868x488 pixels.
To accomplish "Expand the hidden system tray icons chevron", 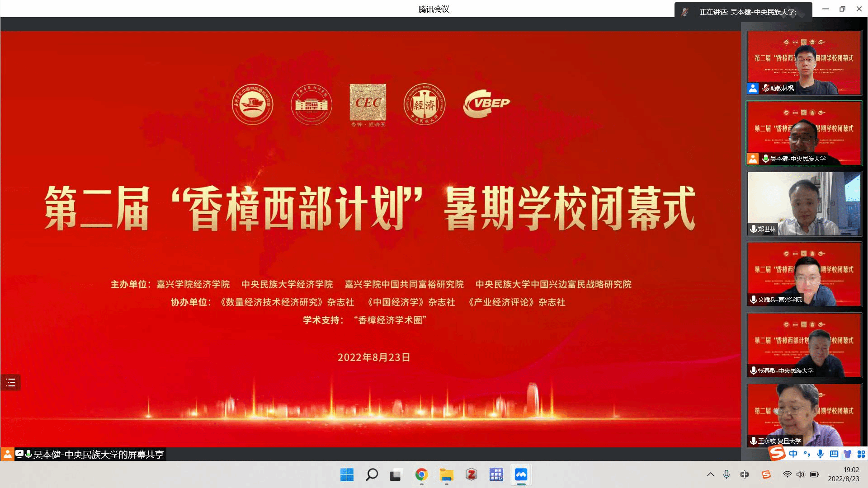I will [x=710, y=474].
